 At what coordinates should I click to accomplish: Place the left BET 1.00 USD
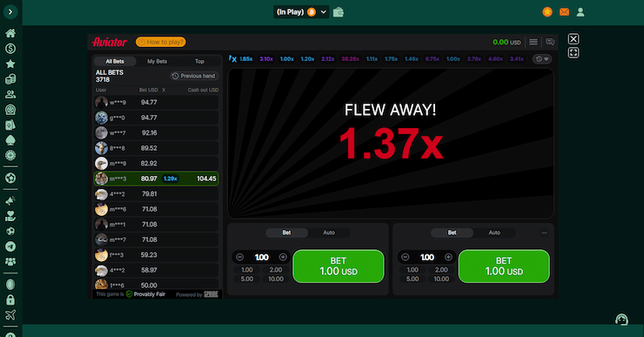339,266
